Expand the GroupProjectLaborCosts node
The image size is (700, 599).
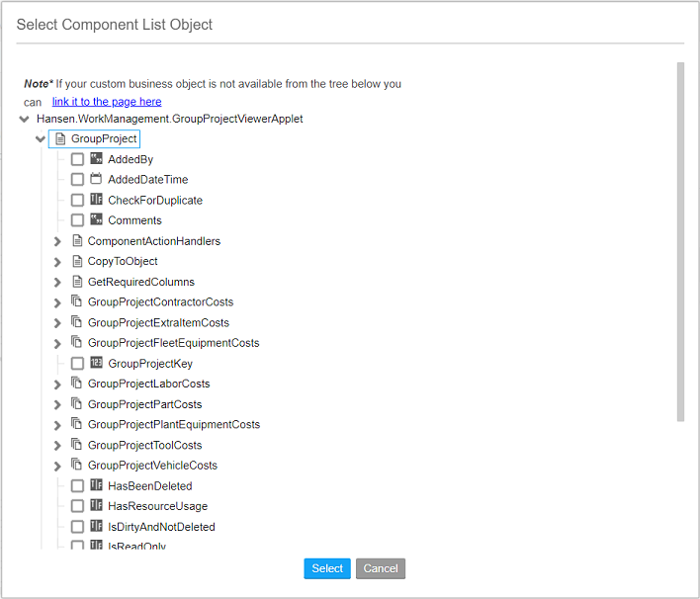tap(58, 385)
